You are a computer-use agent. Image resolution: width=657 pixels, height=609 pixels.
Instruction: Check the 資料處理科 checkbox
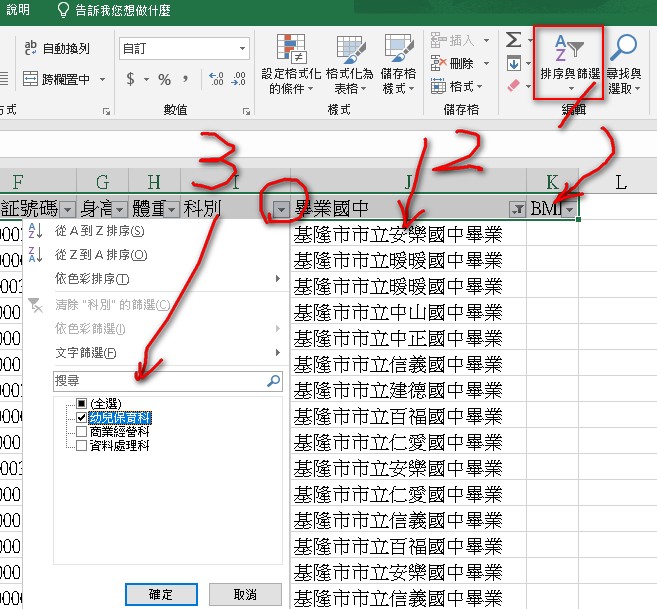tap(82, 446)
